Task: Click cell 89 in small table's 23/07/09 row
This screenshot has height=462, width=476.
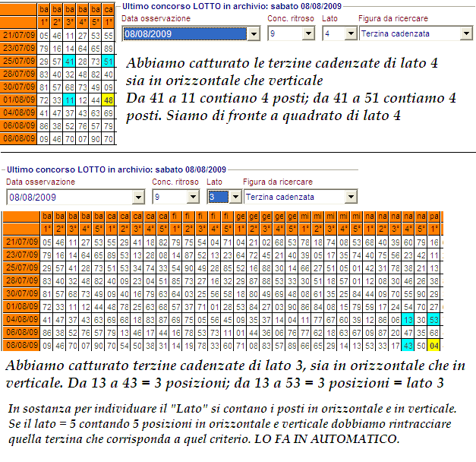Action: point(109,49)
